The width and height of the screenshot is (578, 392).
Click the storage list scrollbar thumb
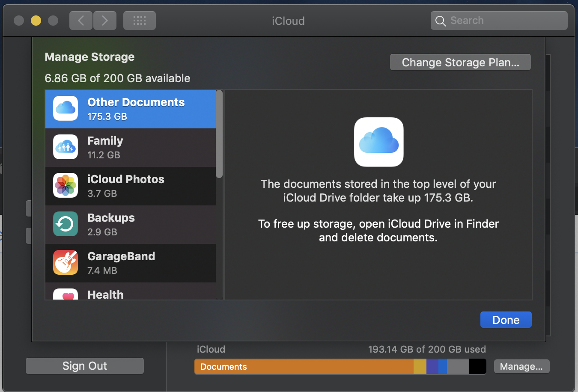point(219,134)
